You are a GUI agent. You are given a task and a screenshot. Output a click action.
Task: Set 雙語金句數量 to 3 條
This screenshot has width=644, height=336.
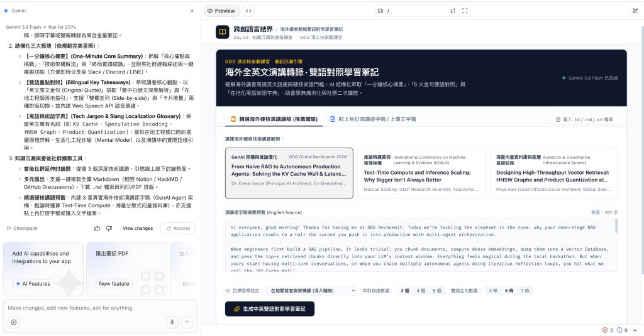pos(493,290)
